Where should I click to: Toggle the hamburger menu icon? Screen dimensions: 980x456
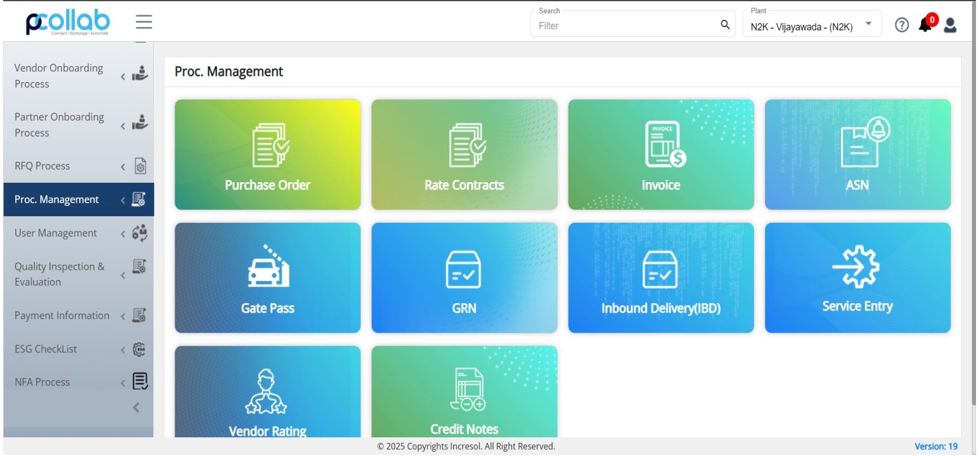[x=144, y=22]
